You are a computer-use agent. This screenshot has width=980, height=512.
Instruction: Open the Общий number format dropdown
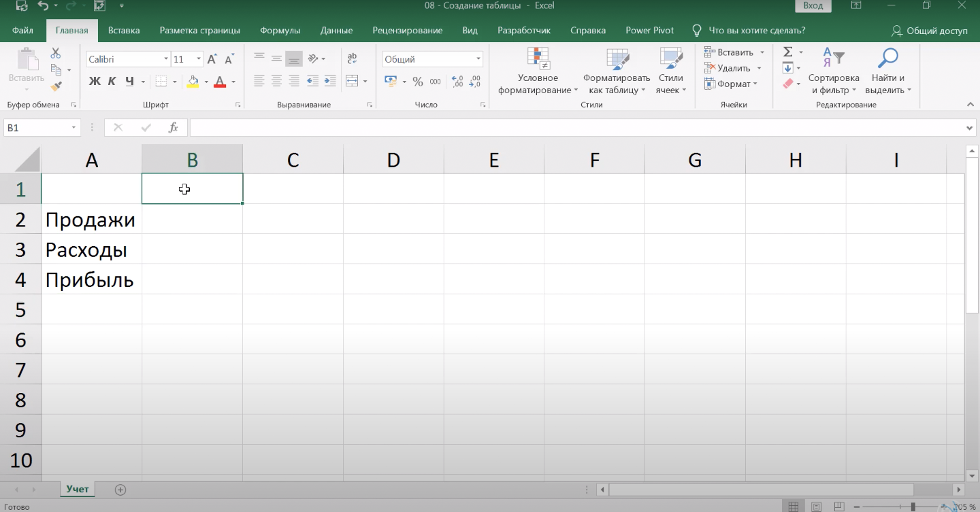point(478,59)
